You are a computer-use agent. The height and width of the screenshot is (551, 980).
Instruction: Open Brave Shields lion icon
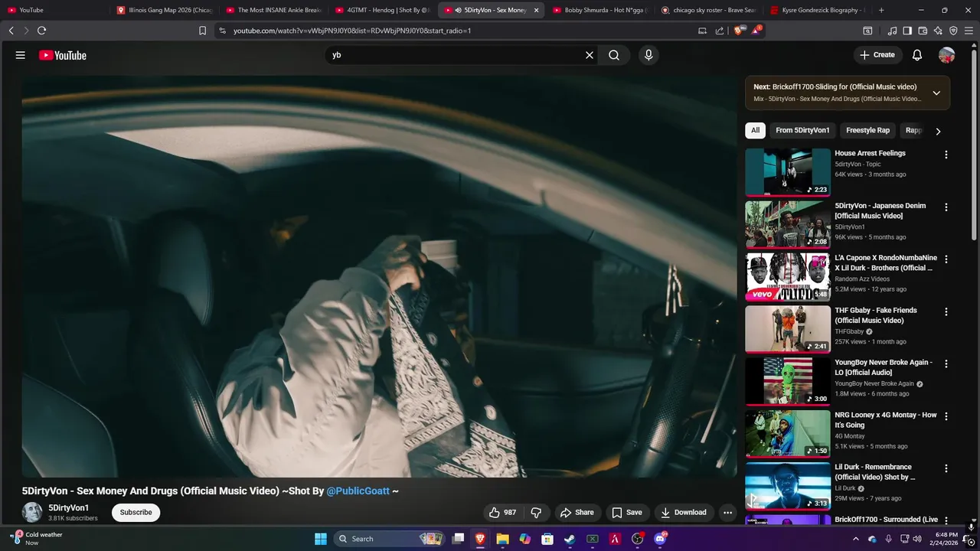(738, 31)
